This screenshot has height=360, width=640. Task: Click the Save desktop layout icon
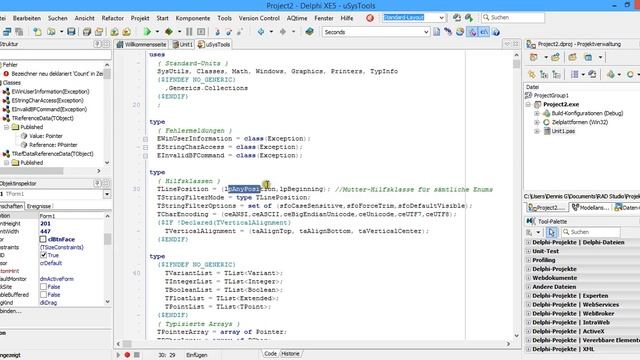click(457, 18)
